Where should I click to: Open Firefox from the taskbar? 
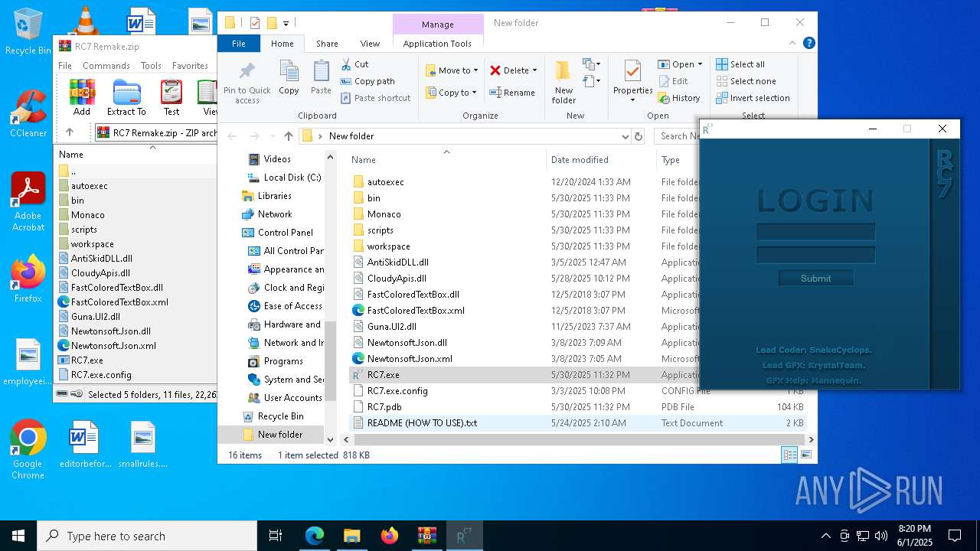[390, 536]
